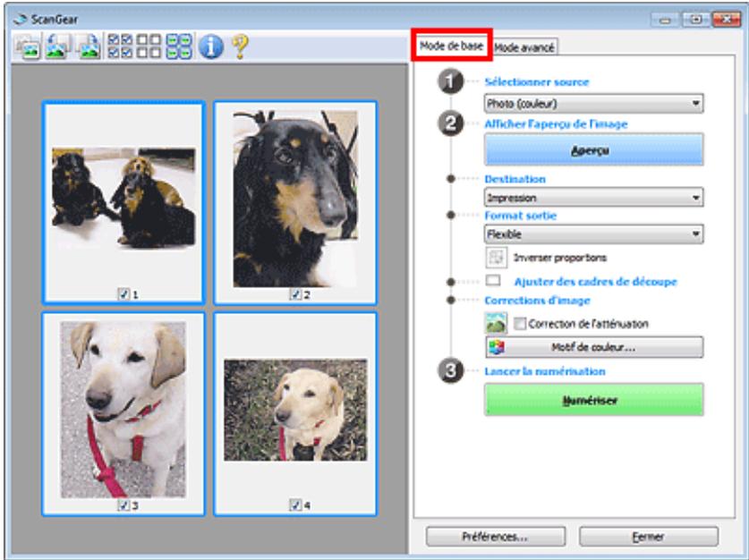749x560 pixels.
Task: Rotate selected image left 90 degrees
Action: pyautogui.click(x=54, y=40)
